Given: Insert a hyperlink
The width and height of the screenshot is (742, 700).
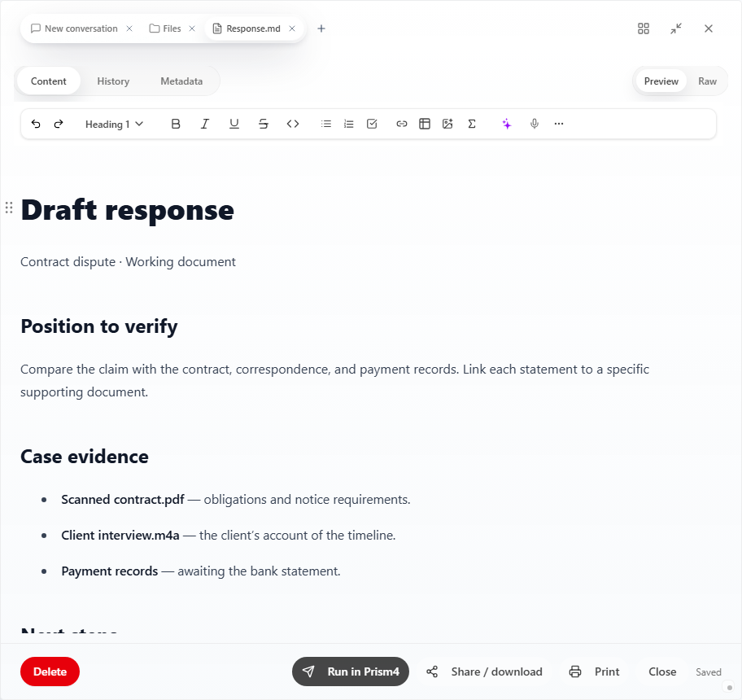Looking at the screenshot, I should 402,124.
